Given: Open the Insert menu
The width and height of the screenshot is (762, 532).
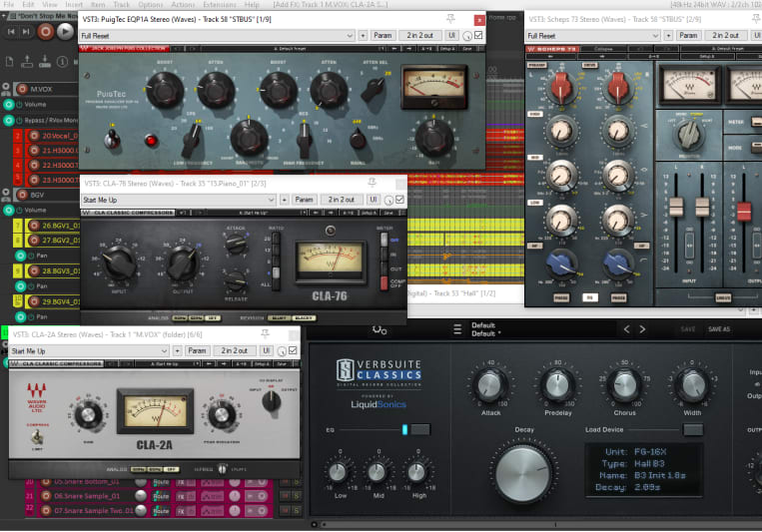Looking at the screenshot, I should [74, 4].
